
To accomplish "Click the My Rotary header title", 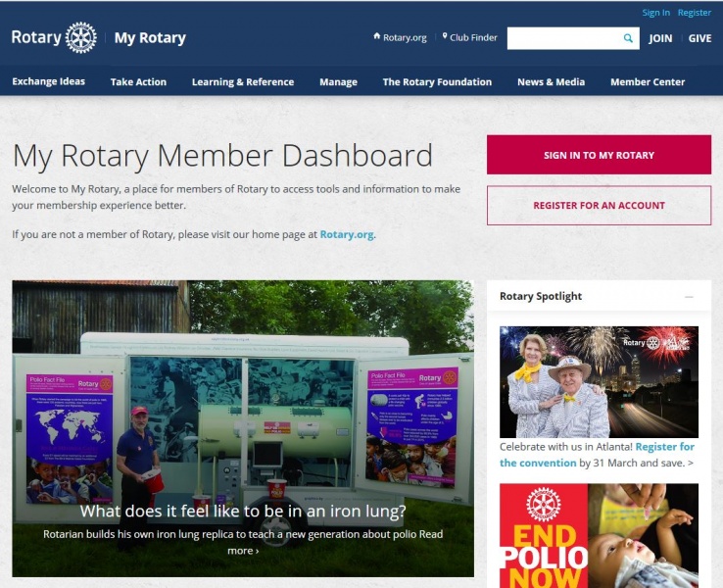I will tap(150, 38).
